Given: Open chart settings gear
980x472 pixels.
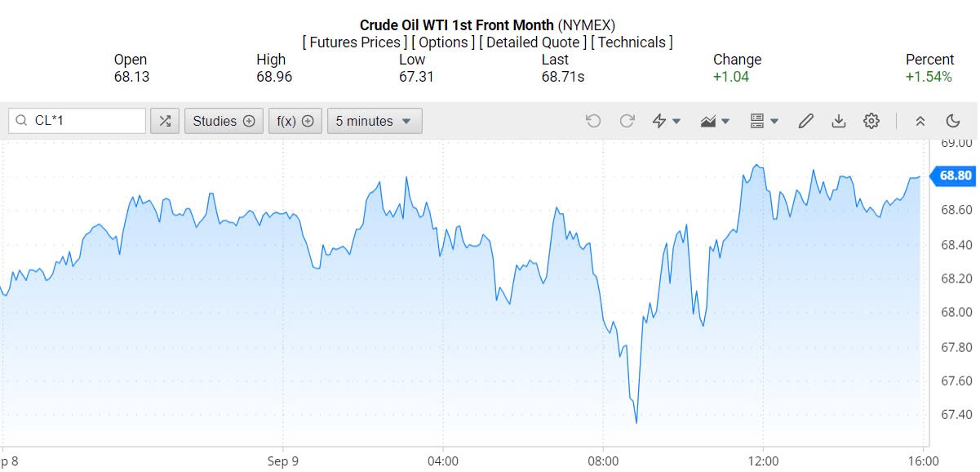Looking at the screenshot, I should [871, 121].
